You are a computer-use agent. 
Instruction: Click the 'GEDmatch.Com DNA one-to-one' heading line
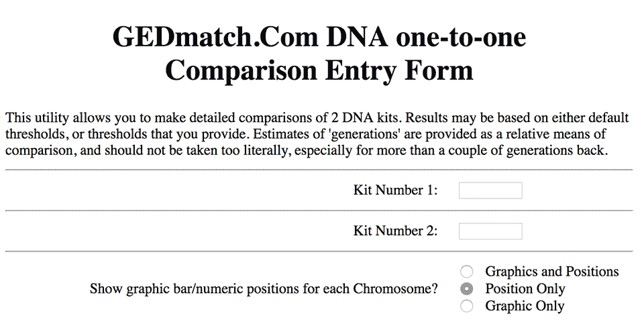[319, 37]
